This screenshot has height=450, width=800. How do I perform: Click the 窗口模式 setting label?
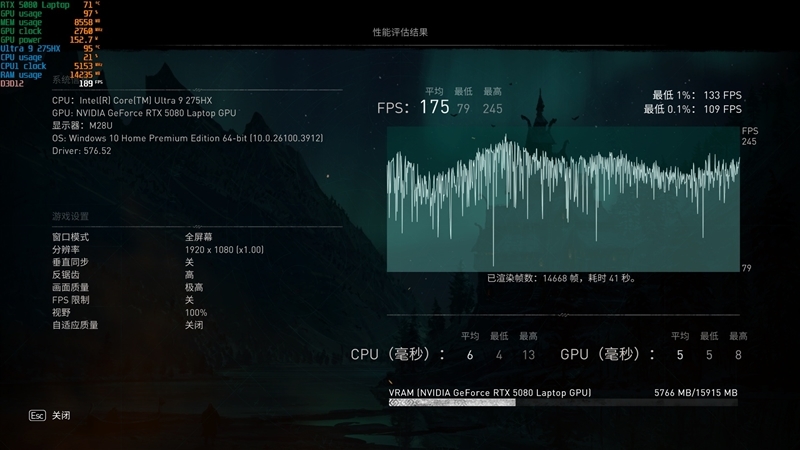point(70,237)
